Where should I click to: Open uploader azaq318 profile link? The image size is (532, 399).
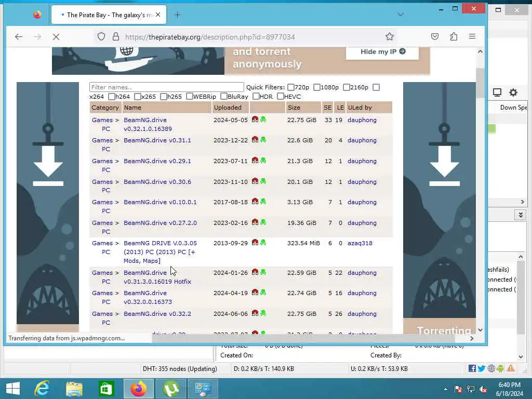[360, 243]
